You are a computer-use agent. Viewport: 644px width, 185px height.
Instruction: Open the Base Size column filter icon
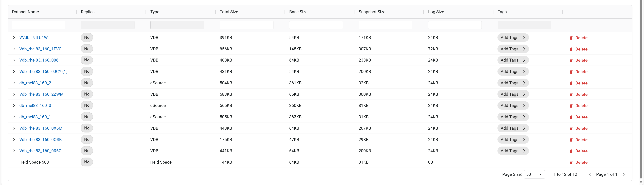click(x=348, y=25)
